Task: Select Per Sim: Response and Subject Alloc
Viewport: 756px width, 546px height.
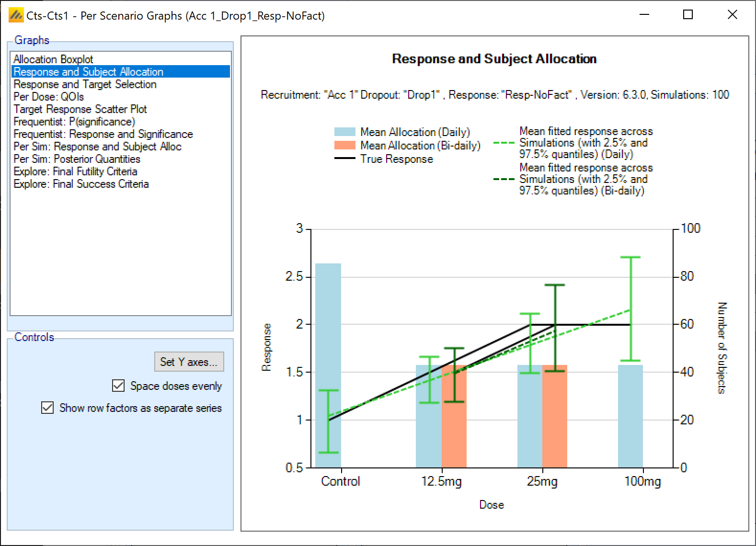Action: 97,147
